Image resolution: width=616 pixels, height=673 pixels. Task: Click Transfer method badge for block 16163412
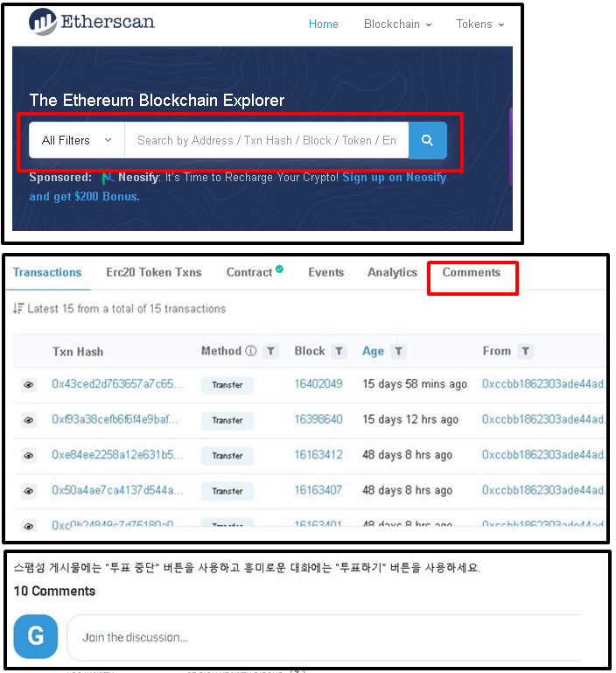(227, 456)
